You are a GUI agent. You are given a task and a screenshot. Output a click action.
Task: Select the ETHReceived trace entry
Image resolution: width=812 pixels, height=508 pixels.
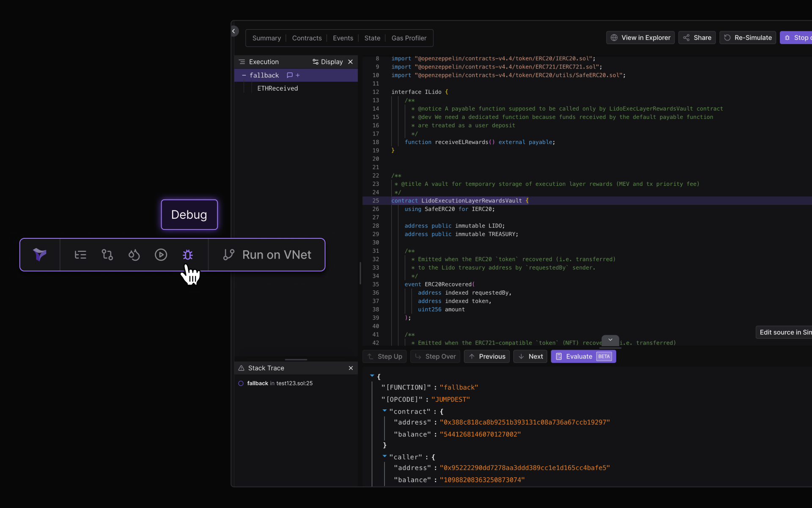coord(277,88)
